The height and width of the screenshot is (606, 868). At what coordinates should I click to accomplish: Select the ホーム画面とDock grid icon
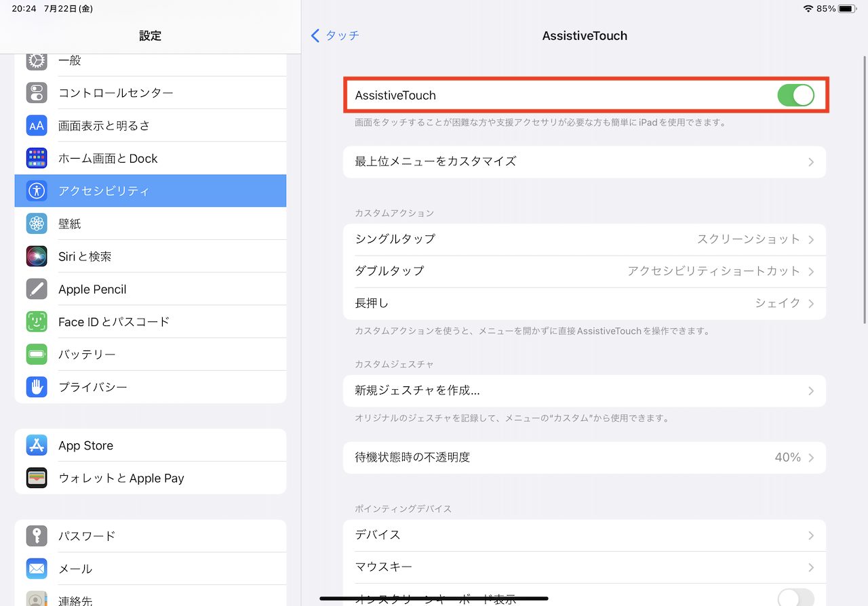37,158
